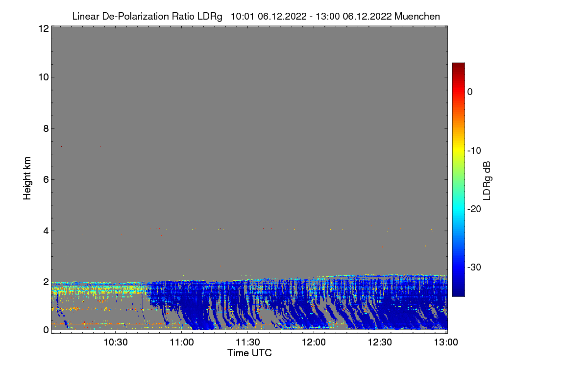Viewport: 588px width, 392px height.
Task: Click the LDRg colorbar scale
Action: pos(458,179)
